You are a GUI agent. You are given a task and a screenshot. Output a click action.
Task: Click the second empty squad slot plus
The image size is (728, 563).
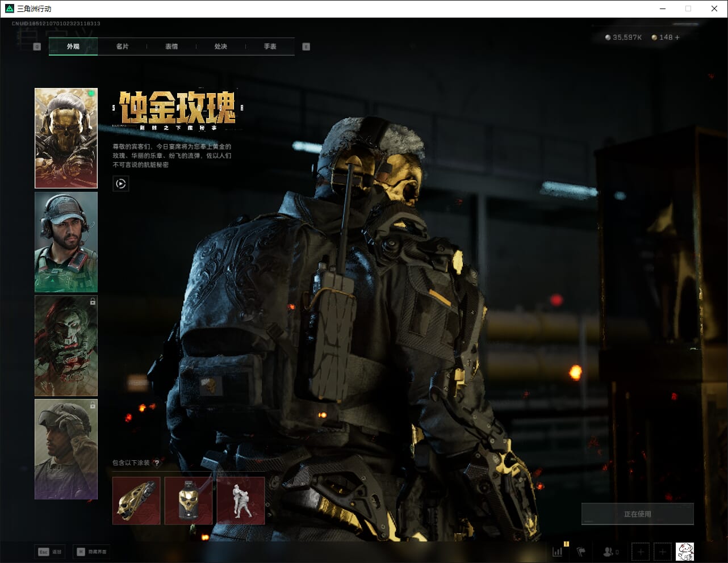(x=662, y=551)
